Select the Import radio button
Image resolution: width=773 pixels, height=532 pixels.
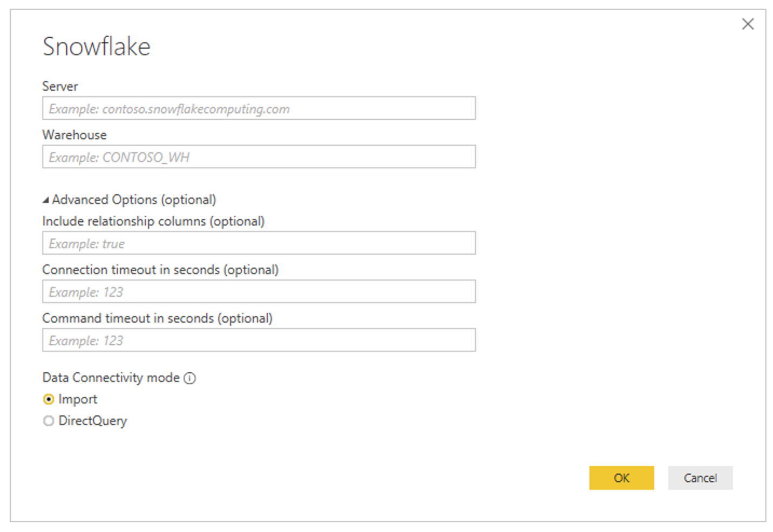tap(48, 399)
